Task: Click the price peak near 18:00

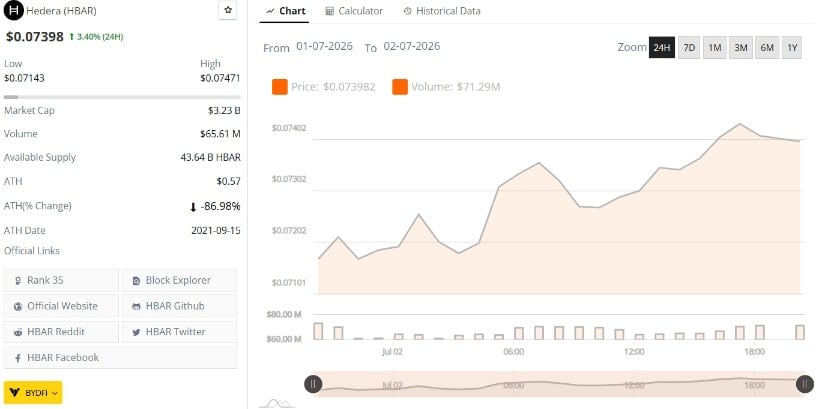Action: tap(740, 124)
